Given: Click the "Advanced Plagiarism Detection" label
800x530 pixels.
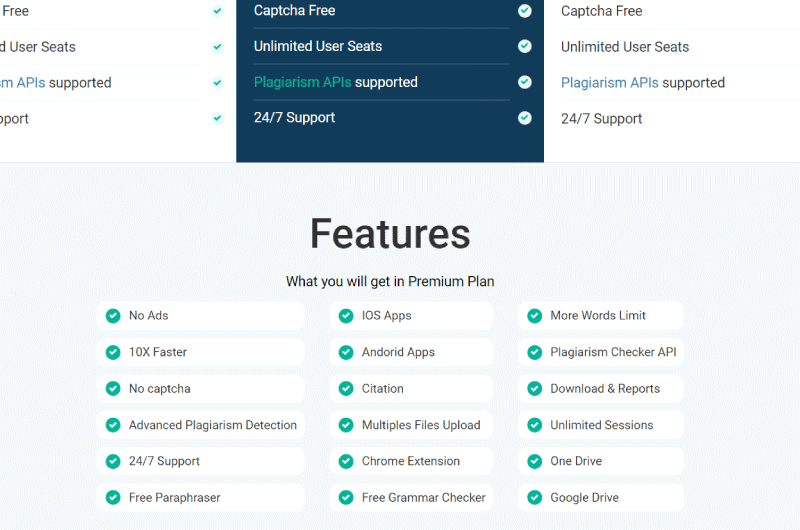Looking at the screenshot, I should 213,425.
